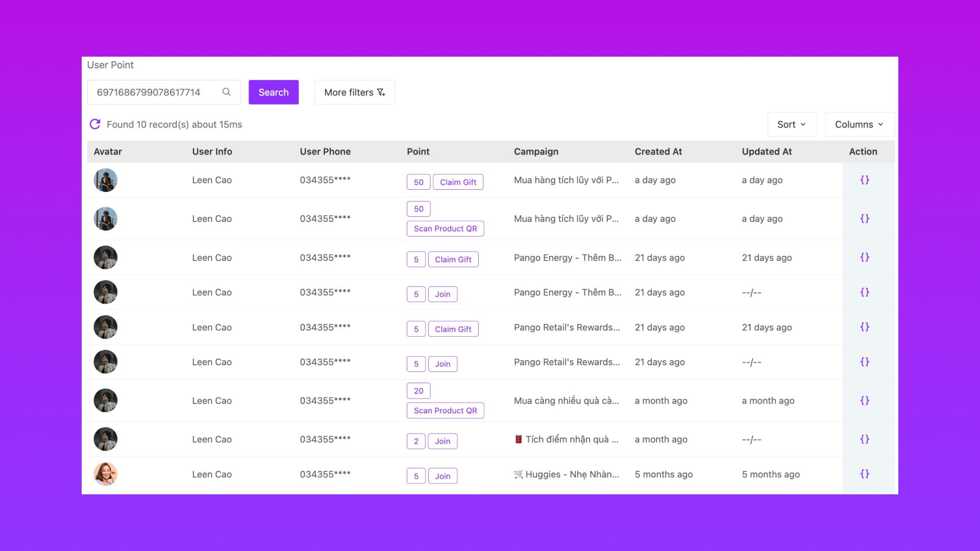Viewport: 980px width, 551px height.
Task: Click braces action icon in second row
Action: (x=864, y=218)
